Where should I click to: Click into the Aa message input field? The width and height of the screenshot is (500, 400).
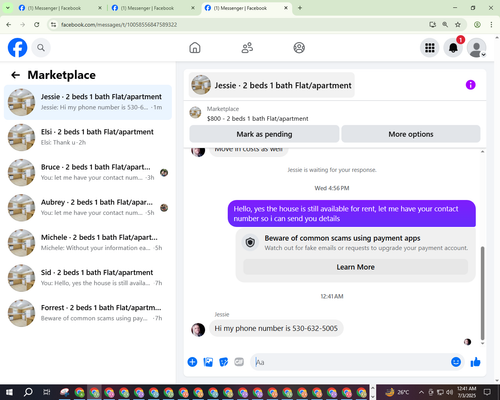click(350, 362)
